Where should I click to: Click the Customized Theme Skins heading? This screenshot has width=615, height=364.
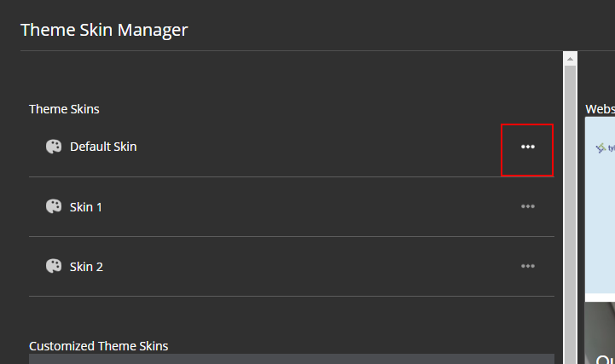point(99,346)
